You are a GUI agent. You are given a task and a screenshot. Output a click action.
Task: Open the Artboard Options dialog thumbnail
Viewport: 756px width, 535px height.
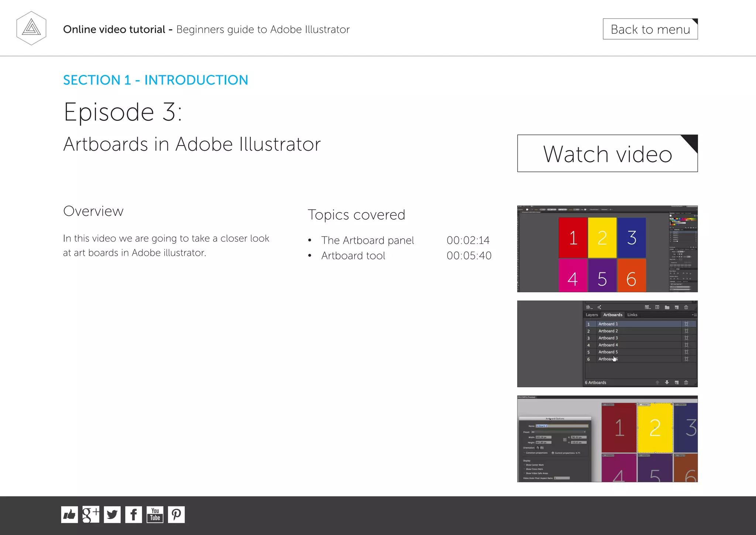[x=607, y=439]
